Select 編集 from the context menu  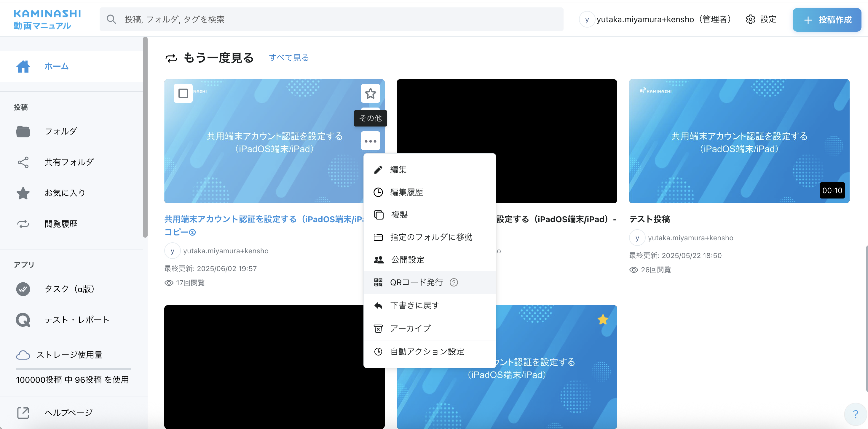pyautogui.click(x=430, y=170)
